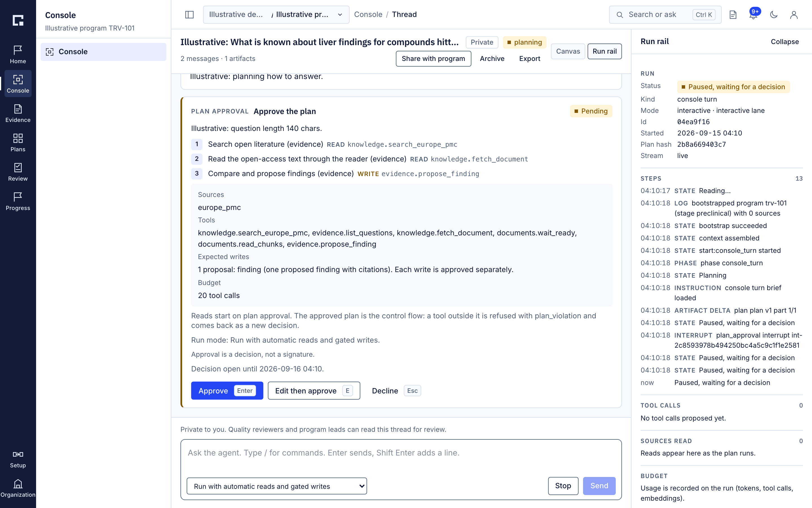Go to the Plans section
The height and width of the screenshot is (508, 812).
(18, 143)
